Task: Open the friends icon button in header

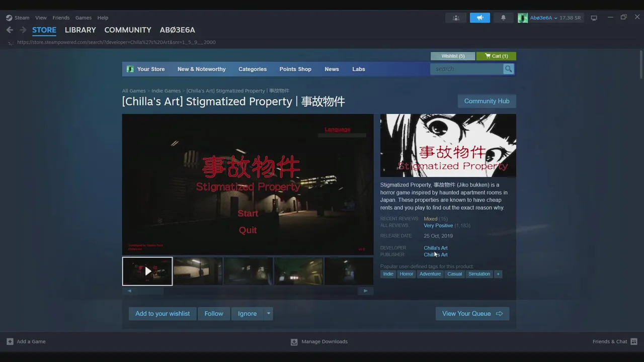Action: 456,18
